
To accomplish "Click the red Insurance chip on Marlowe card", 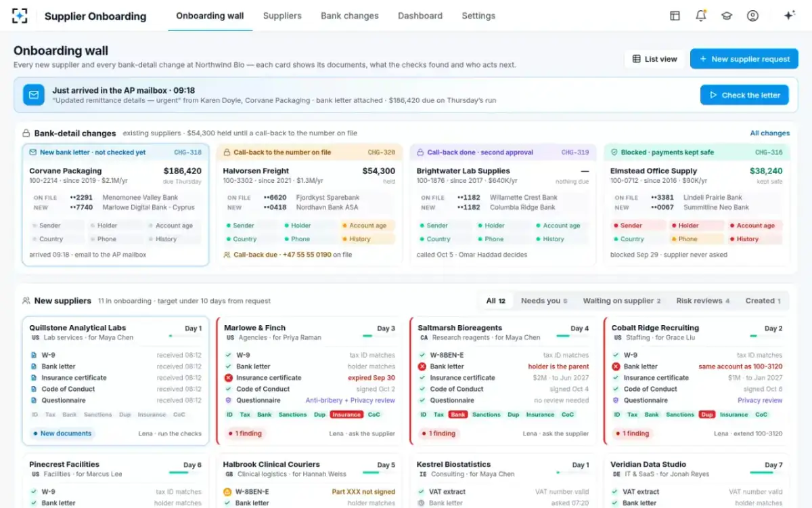I will coord(346,415).
